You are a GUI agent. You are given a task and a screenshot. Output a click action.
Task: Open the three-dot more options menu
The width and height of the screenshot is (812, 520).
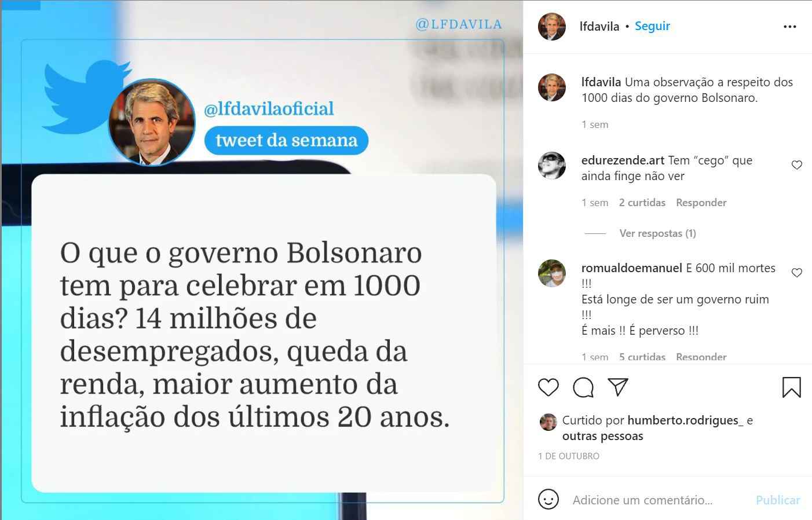[790, 27]
